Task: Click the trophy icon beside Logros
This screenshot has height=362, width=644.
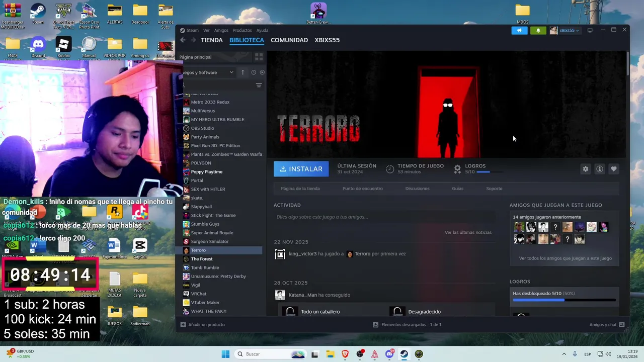Action: click(457, 169)
